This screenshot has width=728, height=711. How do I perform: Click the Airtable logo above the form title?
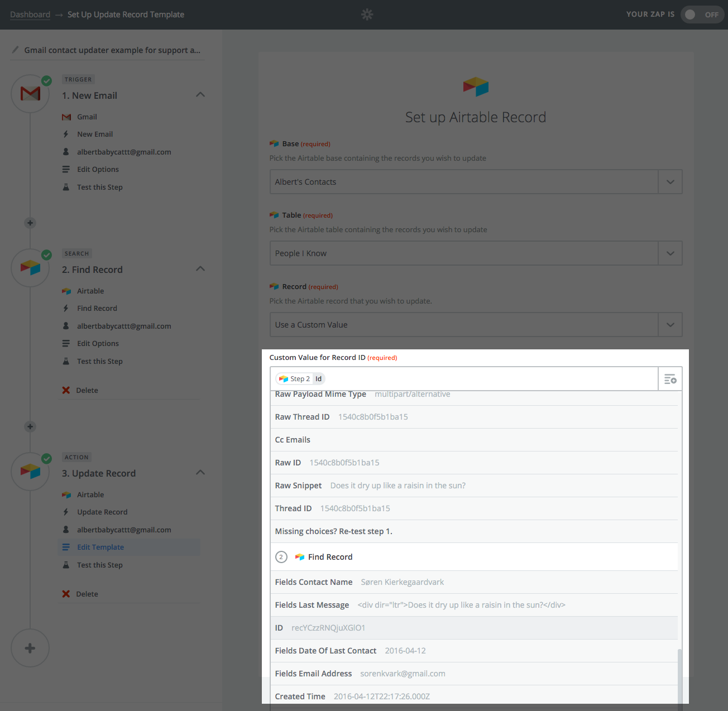click(x=476, y=87)
